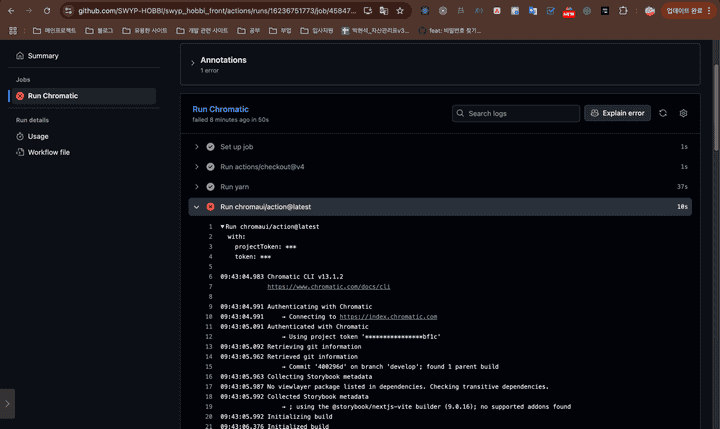720x429 pixels.
Task: Open Usage under Run details
Action: 38,136
